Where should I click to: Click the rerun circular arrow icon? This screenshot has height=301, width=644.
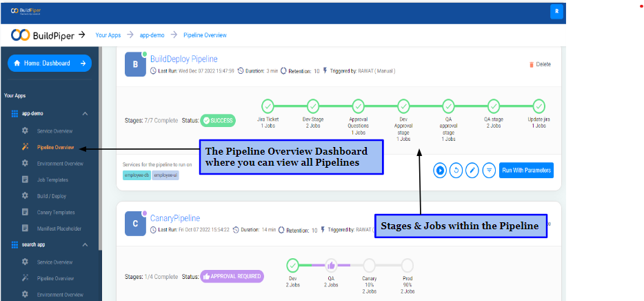pyautogui.click(x=456, y=170)
